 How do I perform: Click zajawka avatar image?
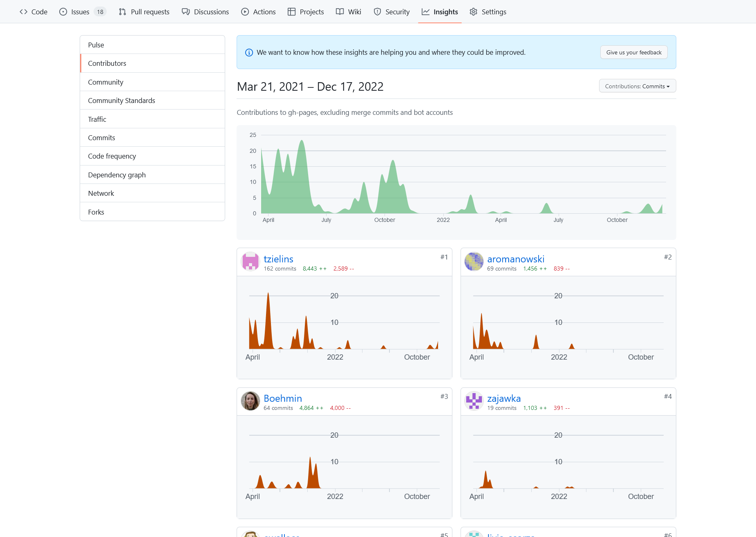coord(474,401)
